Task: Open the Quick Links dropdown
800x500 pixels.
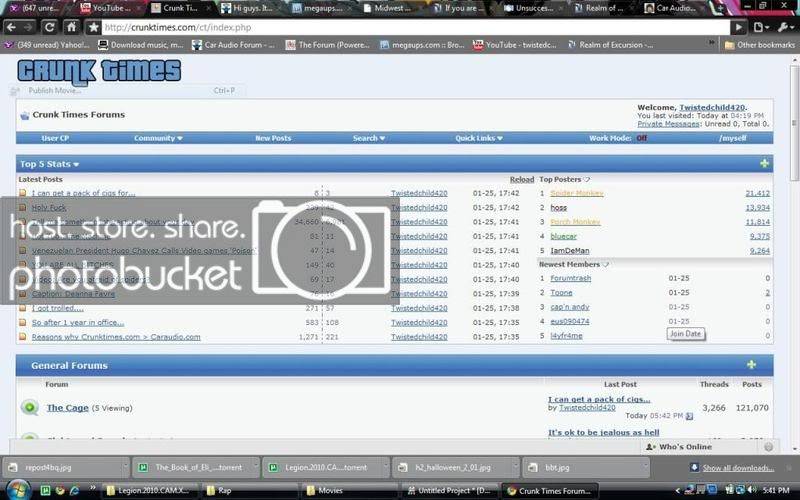Action: (479, 138)
